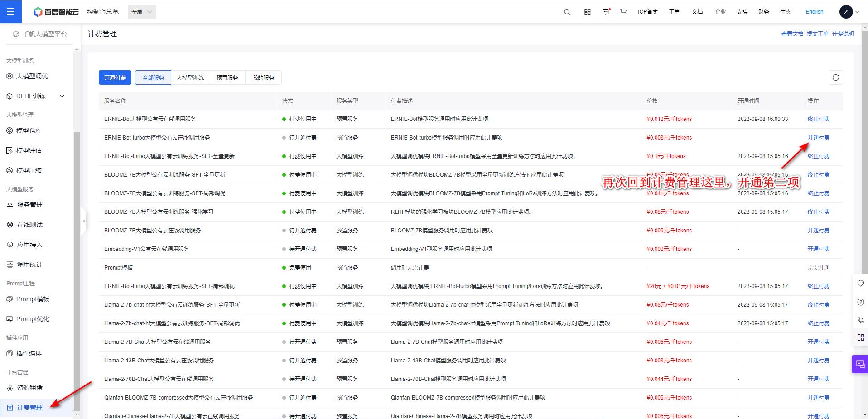Click the blue 开通付费 button
This screenshot has height=419, width=868.
point(115,77)
